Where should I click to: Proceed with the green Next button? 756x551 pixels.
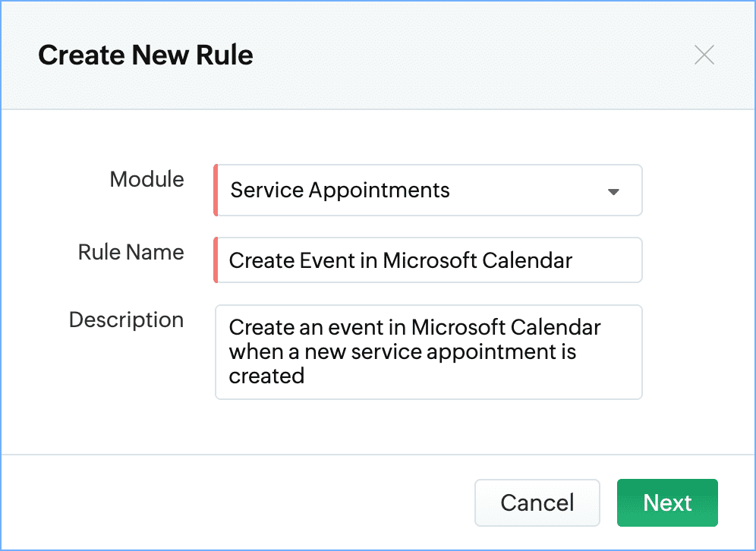667,502
